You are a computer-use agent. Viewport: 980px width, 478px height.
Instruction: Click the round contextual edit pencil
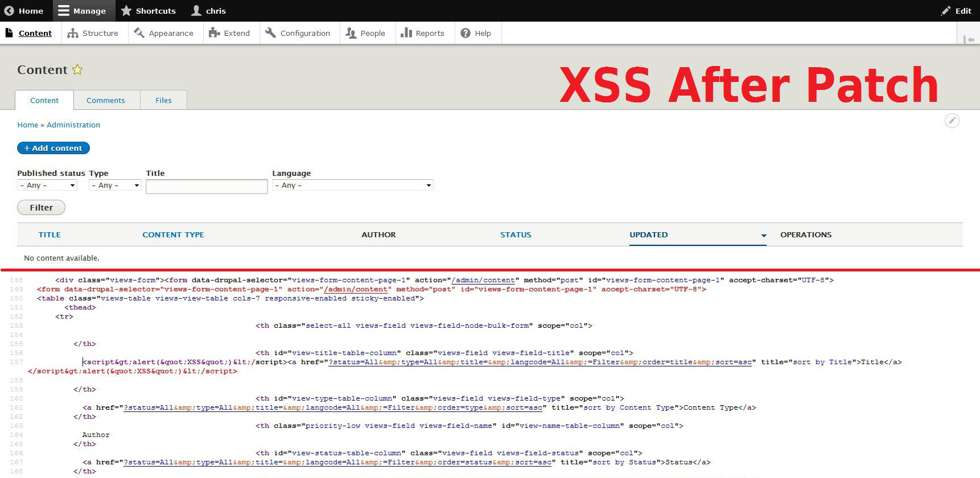coord(952,121)
